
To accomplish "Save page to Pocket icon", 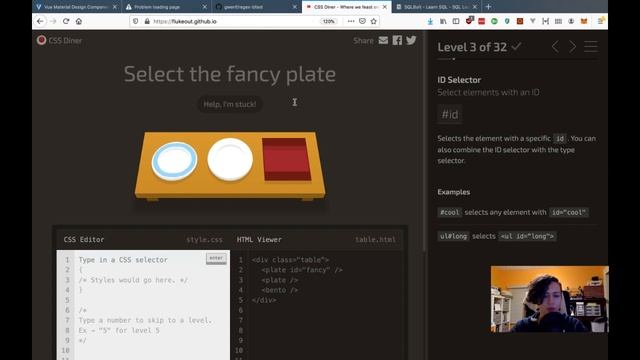I will coord(362,21).
